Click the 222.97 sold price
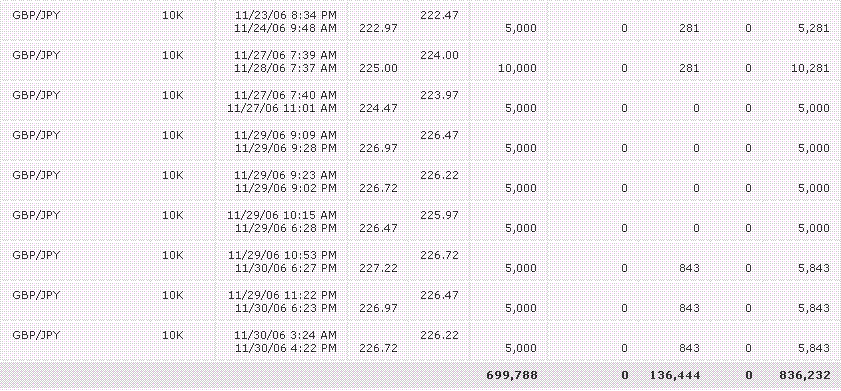The height and width of the screenshot is (391, 841). pyautogui.click(x=379, y=28)
